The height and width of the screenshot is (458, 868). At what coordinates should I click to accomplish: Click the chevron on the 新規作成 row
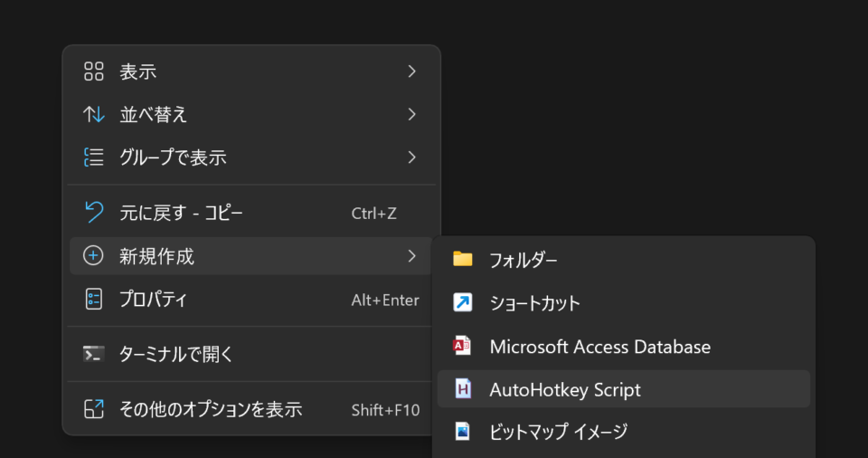[x=411, y=256]
